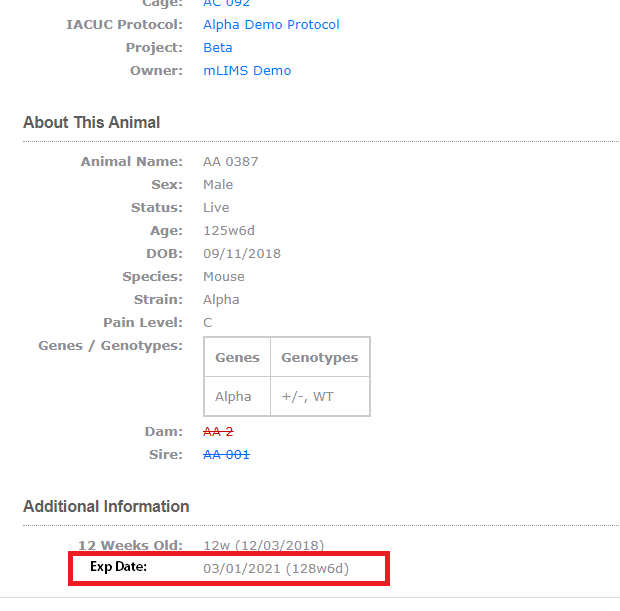Image resolution: width=620 pixels, height=611 pixels.
Task: Select the Exp Date value 03/01/2021 (128w6d)
Action: point(276,569)
